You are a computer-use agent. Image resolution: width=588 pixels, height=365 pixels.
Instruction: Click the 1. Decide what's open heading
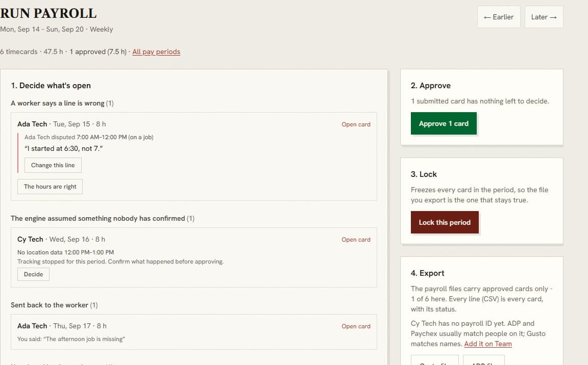[51, 85]
